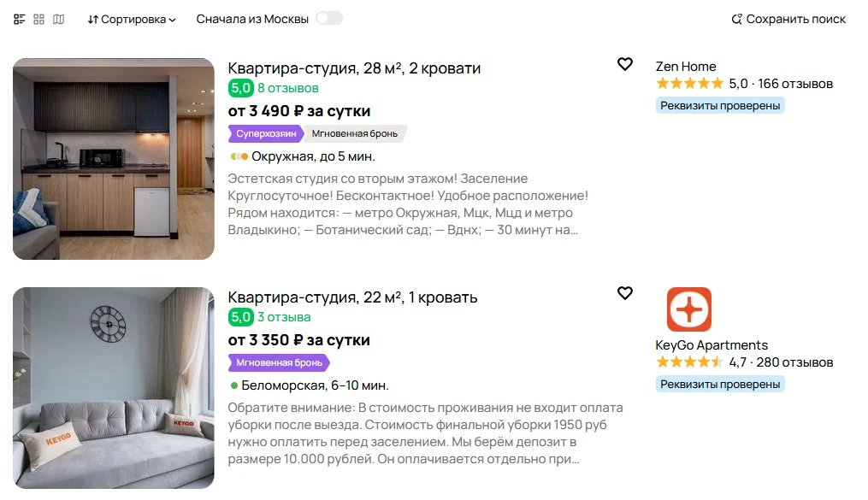
Task: Click the search icon beside Сохранить поиск
Action: coord(737,17)
